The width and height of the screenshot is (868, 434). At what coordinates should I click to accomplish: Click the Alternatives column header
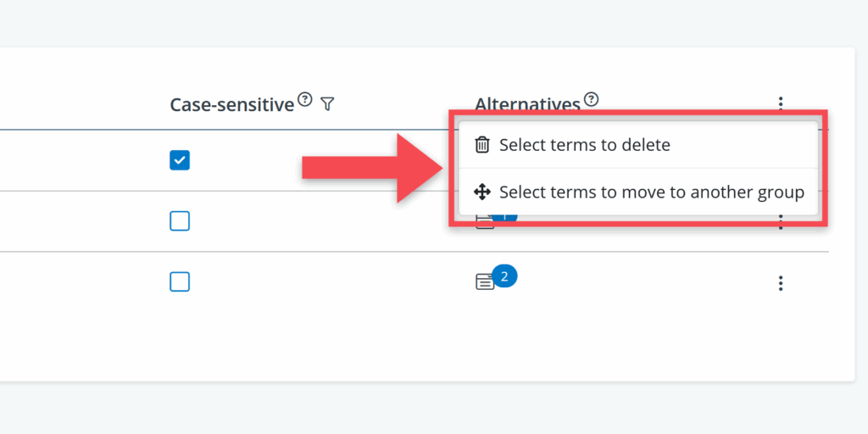pyautogui.click(x=527, y=104)
